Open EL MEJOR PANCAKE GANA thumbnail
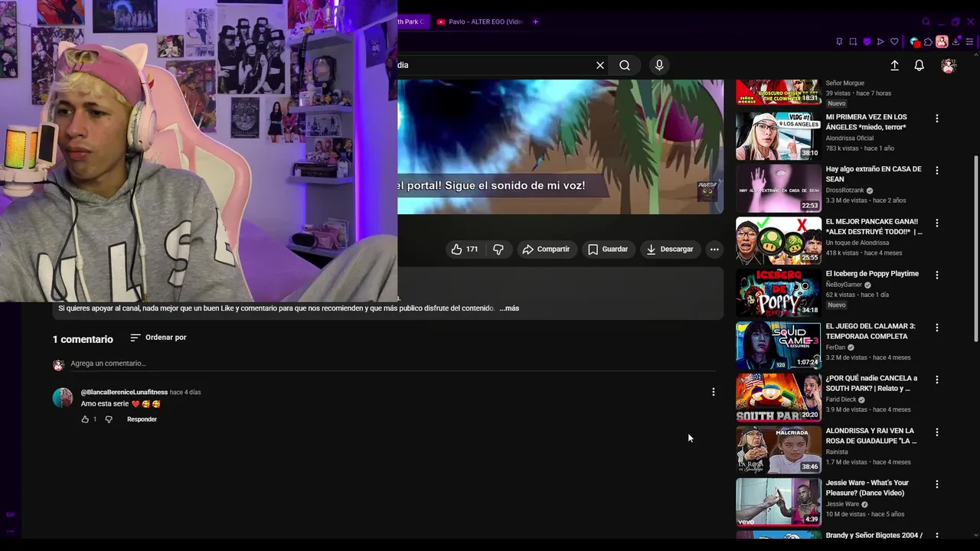Viewport: 980px width, 551px height. coord(779,241)
